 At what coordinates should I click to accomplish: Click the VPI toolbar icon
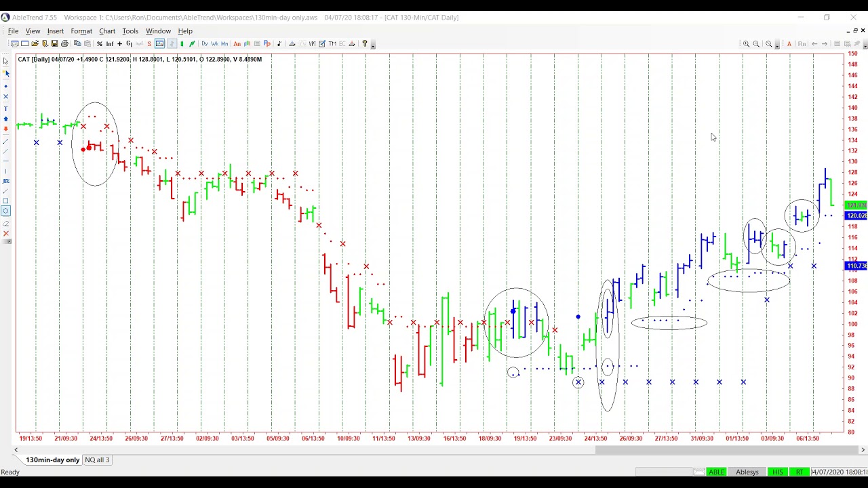coord(312,44)
